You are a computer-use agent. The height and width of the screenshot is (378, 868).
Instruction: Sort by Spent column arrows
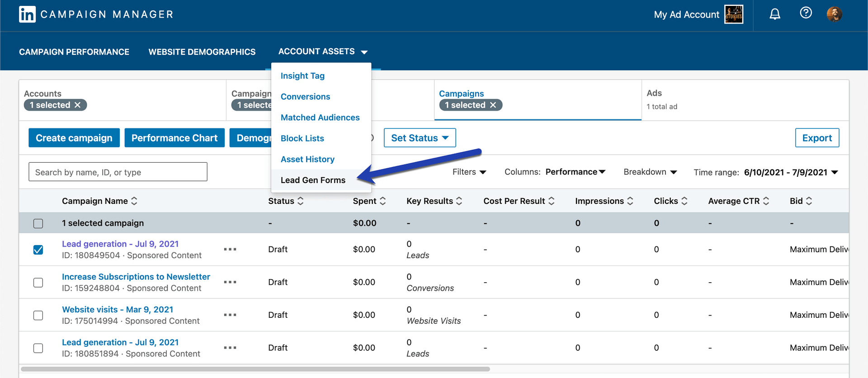(383, 201)
